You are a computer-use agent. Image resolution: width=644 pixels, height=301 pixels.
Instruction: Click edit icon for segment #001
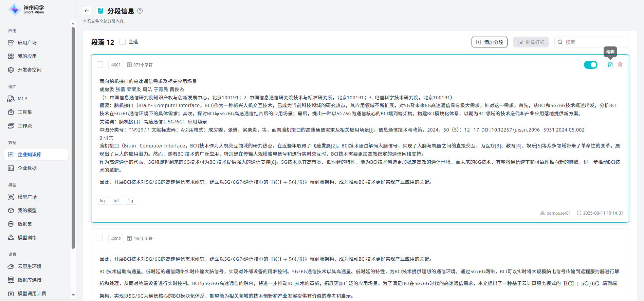click(x=610, y=65)
